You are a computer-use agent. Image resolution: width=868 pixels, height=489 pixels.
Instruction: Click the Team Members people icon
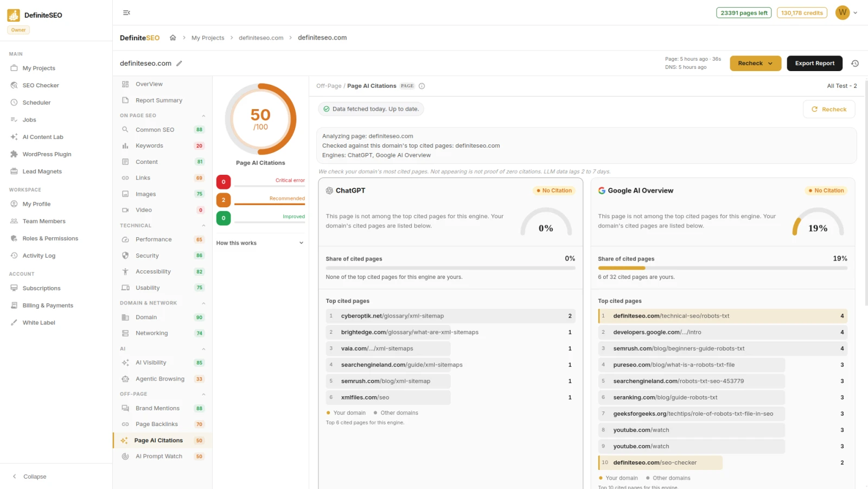14,221
